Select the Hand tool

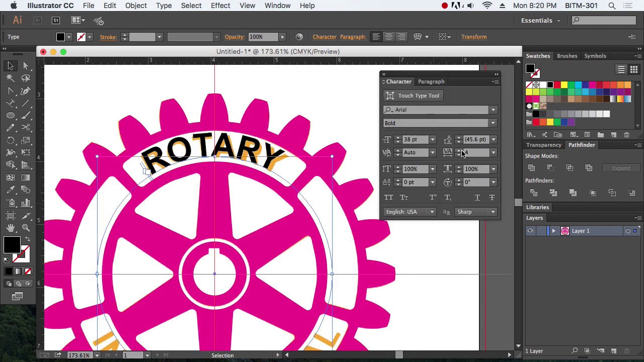coord(11,228)
